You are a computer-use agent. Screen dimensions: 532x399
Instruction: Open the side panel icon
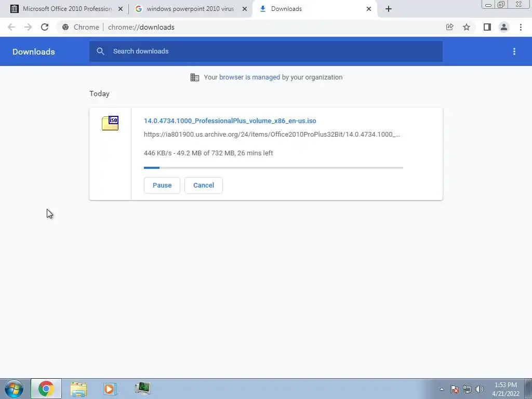487,27
